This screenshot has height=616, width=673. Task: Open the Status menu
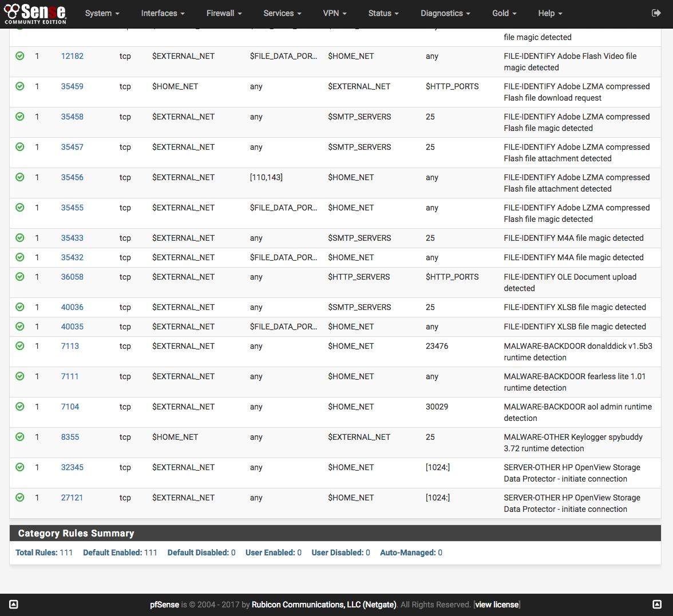pyautogui.click(x=383, y=13)
